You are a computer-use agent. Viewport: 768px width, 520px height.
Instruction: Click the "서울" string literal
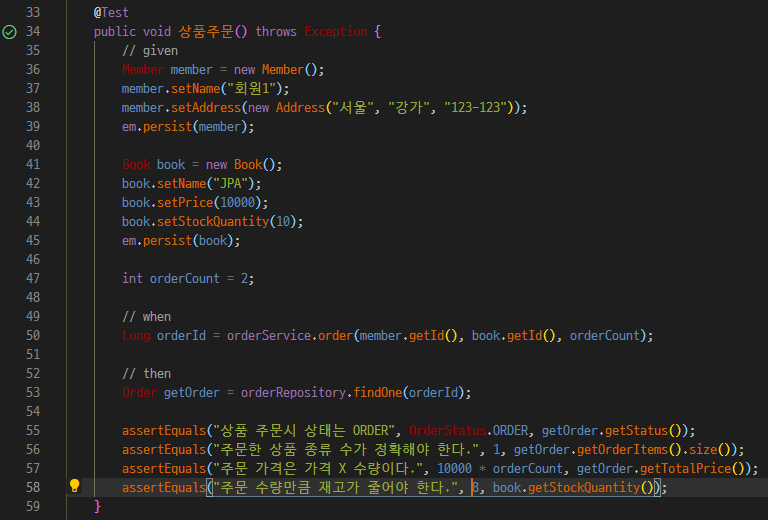pyautogui.click(x=353, y=107)
